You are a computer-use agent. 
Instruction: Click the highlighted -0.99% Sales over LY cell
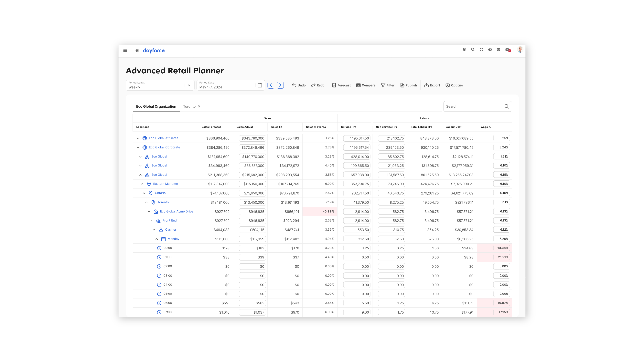coord(320,211)
